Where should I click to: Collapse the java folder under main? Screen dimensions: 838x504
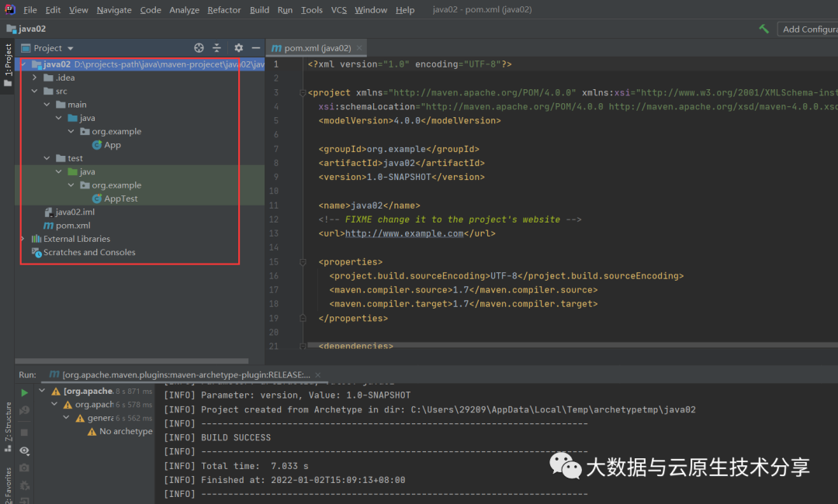[59, 118]
